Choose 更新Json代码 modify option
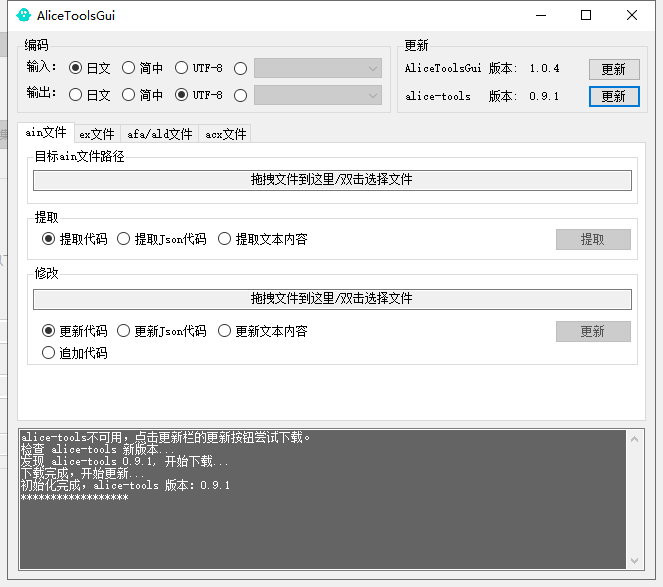Viewport: 663px width, 587px height. [162, 331]
